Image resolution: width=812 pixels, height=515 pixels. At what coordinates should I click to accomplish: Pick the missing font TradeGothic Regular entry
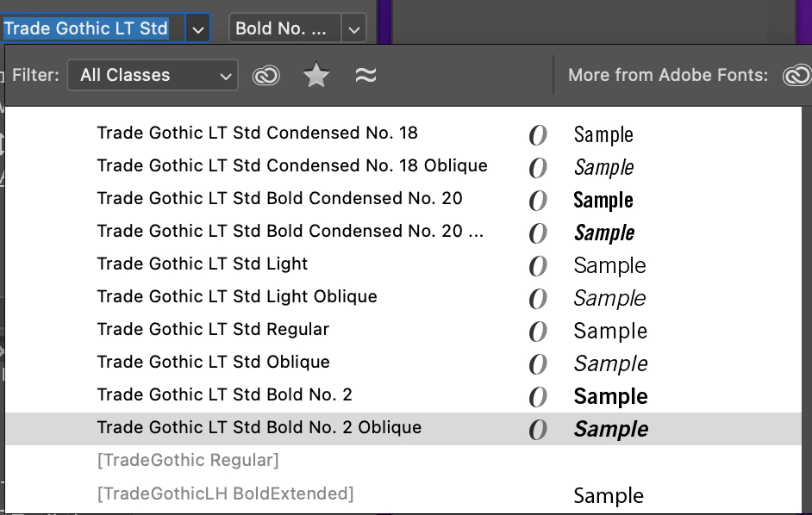pos(188,461)
